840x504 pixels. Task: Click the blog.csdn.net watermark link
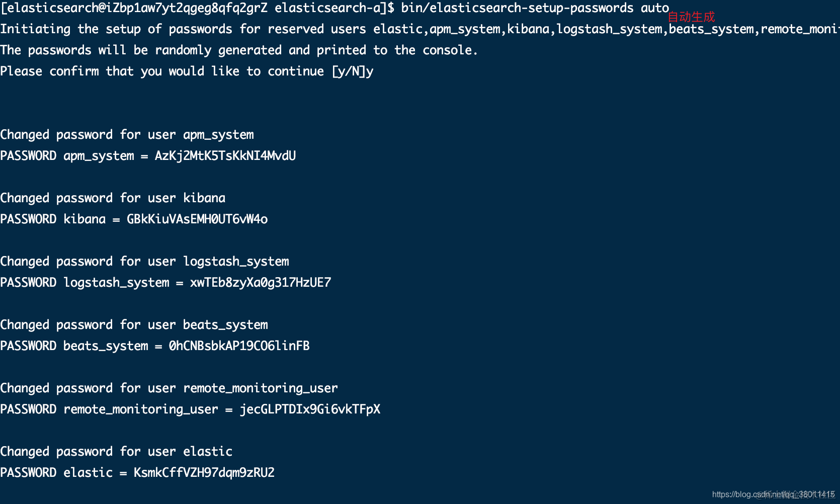[773, 494]
